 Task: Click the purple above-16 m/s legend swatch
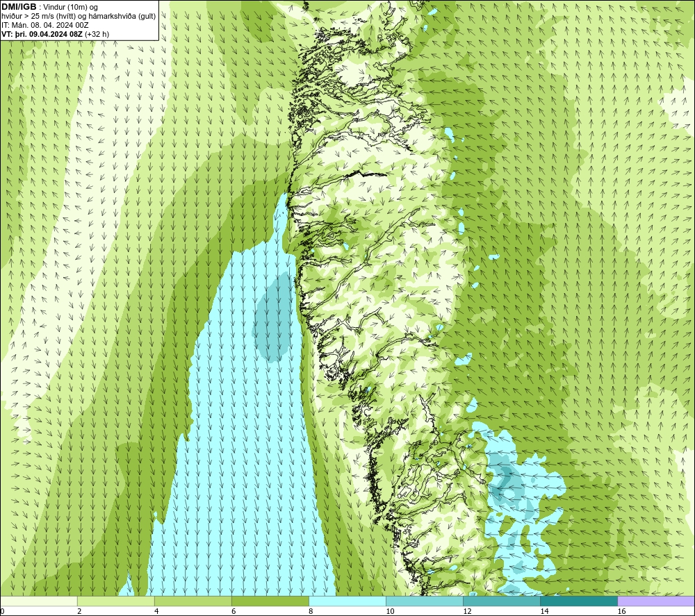(x=656, y=601)
